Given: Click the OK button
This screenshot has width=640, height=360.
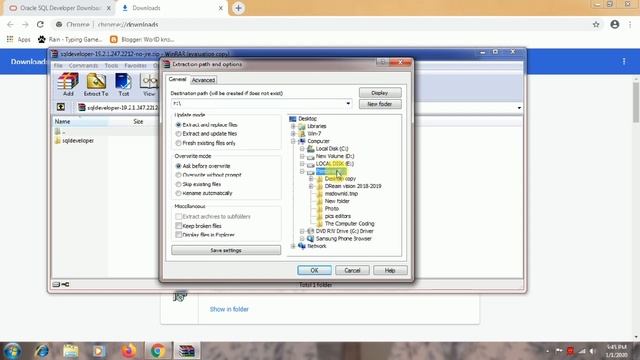Looking at the screenshot, I should pyautogui.click(x=314, y=270).
